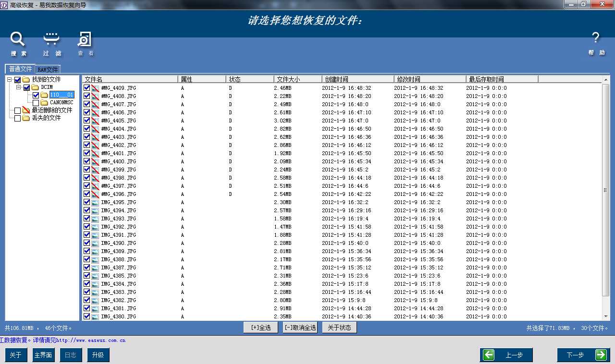Click the 下一步 next step button
615x364 pixels.
click(x=583, y=355)
